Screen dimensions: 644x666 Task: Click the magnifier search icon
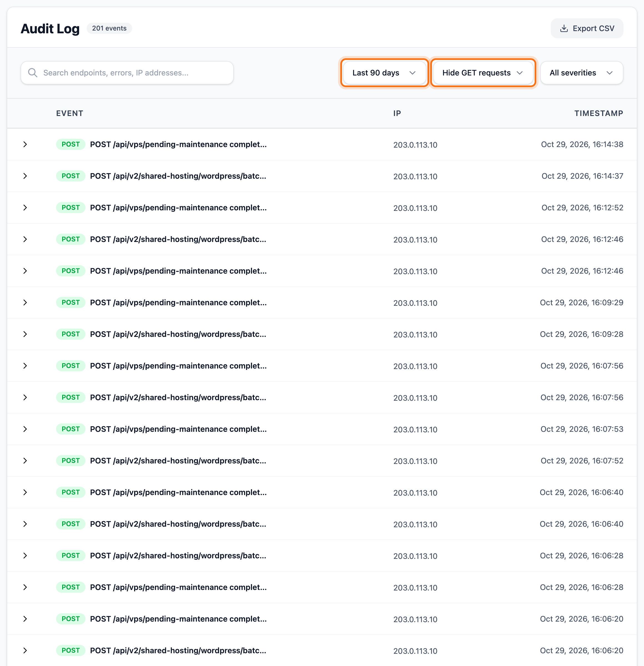pos(33,73)
